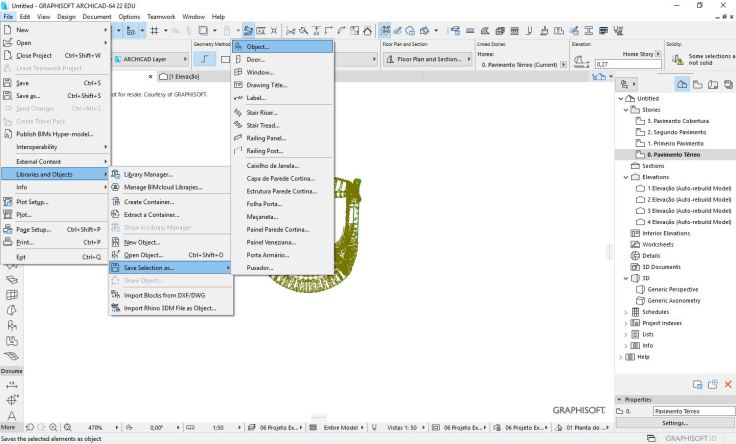The image size is (736, 444).
Task: Open the Teamwork menu
Action: click(x=161, y=16)
